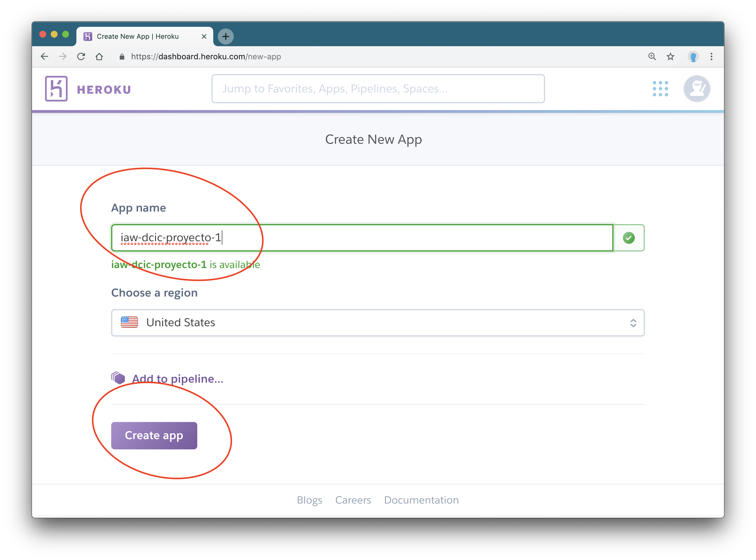
Task: Open the browser zoom magnifier icon
Action: click(x=652, y=57)
